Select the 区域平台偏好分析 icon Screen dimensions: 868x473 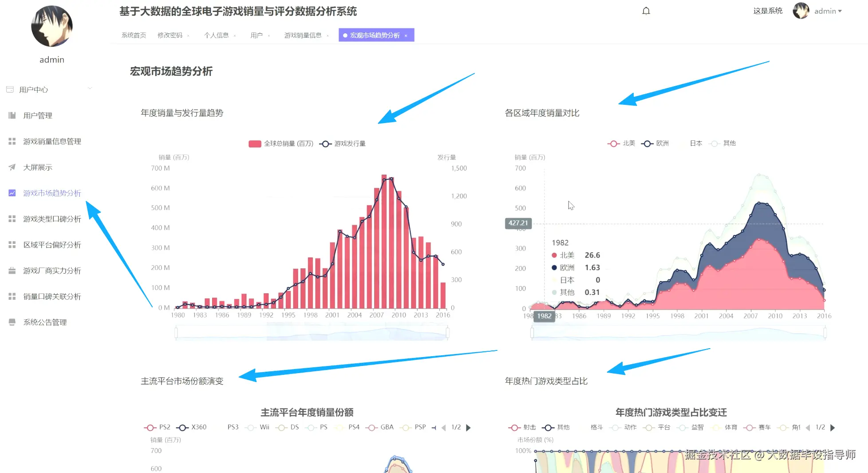(x=12, y=245)
